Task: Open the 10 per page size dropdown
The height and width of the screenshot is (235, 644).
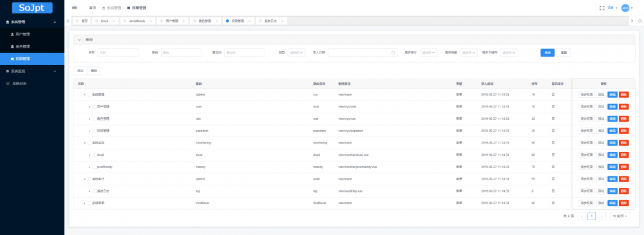Action: [x=620, y=216]
